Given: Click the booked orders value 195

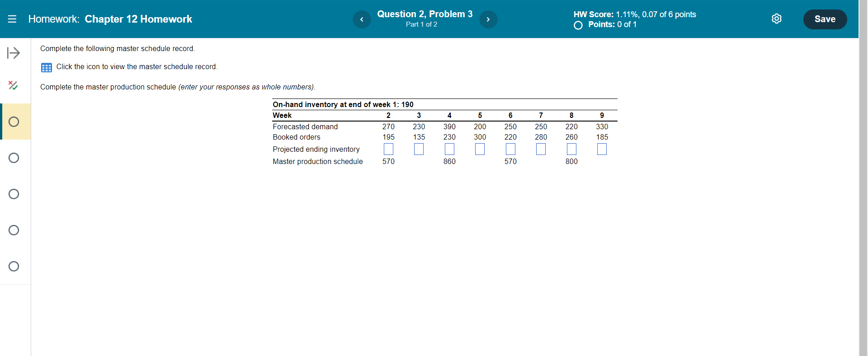Looking at the screenshot, I should pyautogui.click(x=388, y=137).
